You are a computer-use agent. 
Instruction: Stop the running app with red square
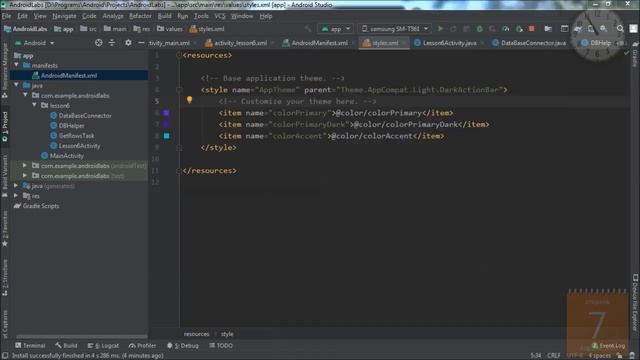tap(531, 29)
